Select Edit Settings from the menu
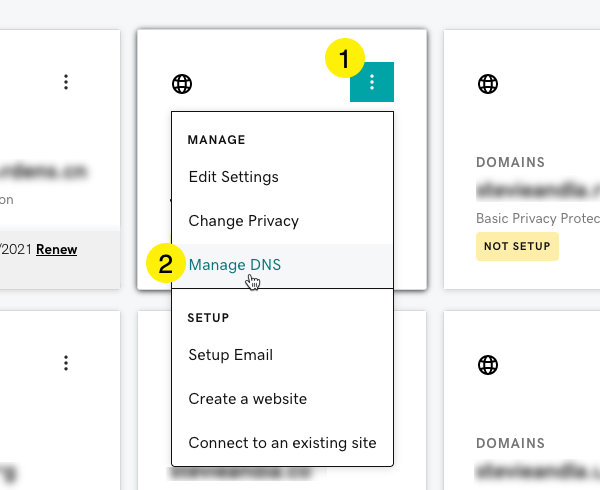 [233, 177]
